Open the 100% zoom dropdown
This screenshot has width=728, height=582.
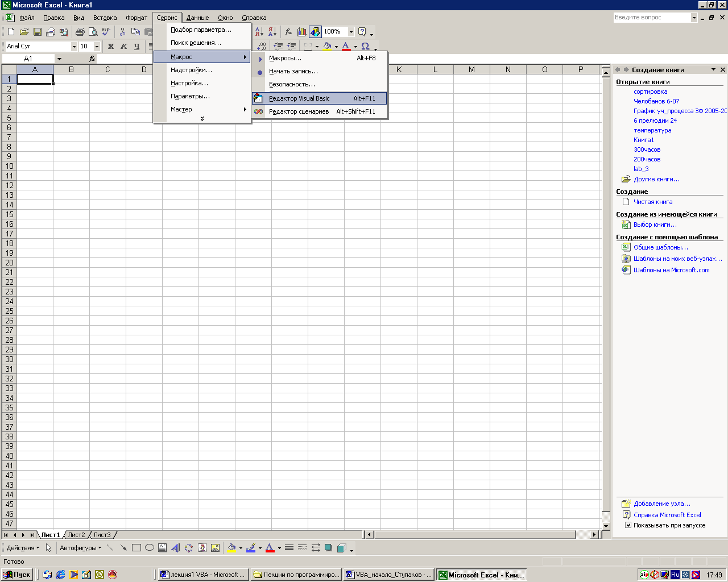[351, 32]
